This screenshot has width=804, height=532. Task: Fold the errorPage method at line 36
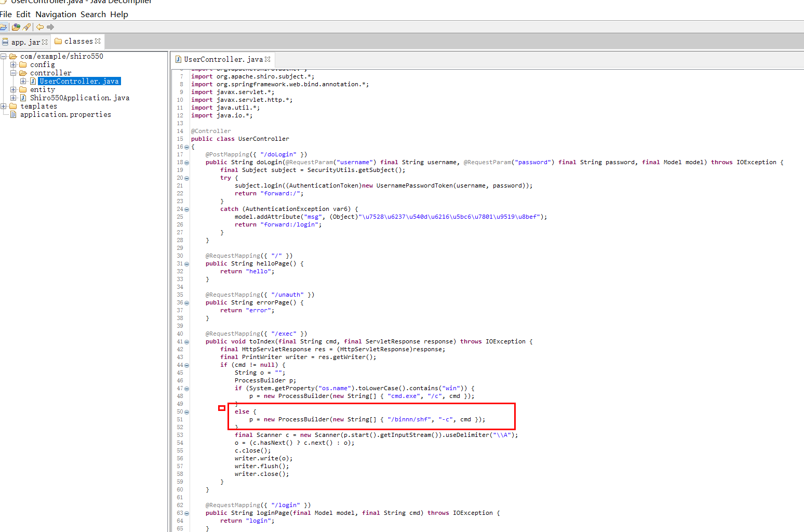[x=187, y=303]
